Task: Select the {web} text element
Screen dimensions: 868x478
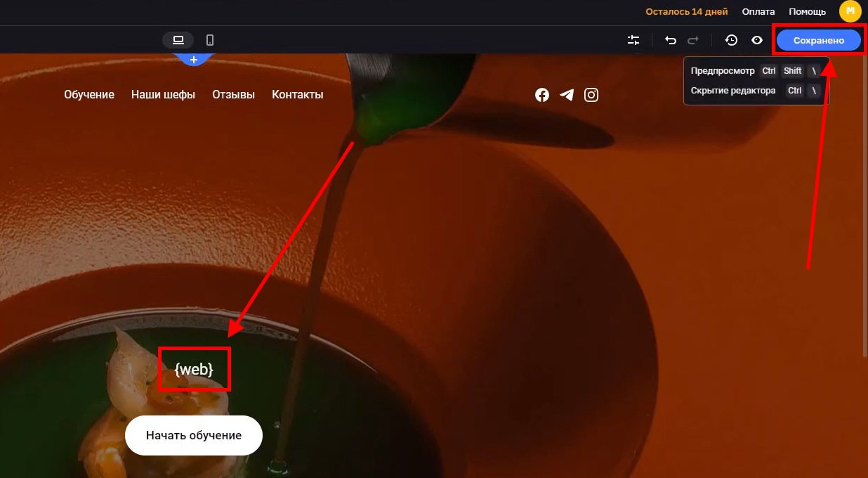Action: click(x=194, y=369)
